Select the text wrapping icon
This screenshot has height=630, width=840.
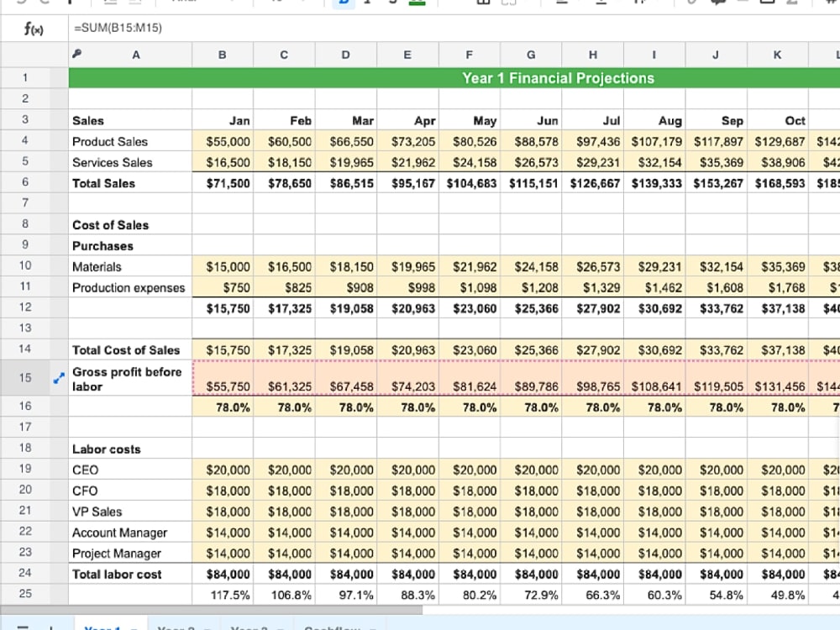coord(638,3)
